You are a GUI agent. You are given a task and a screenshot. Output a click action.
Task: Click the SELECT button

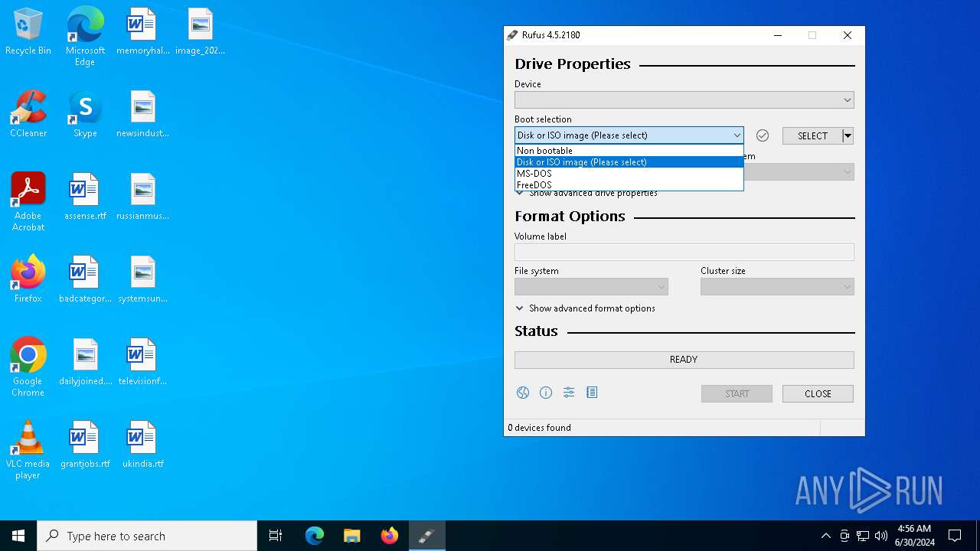(x=812, y=135)
